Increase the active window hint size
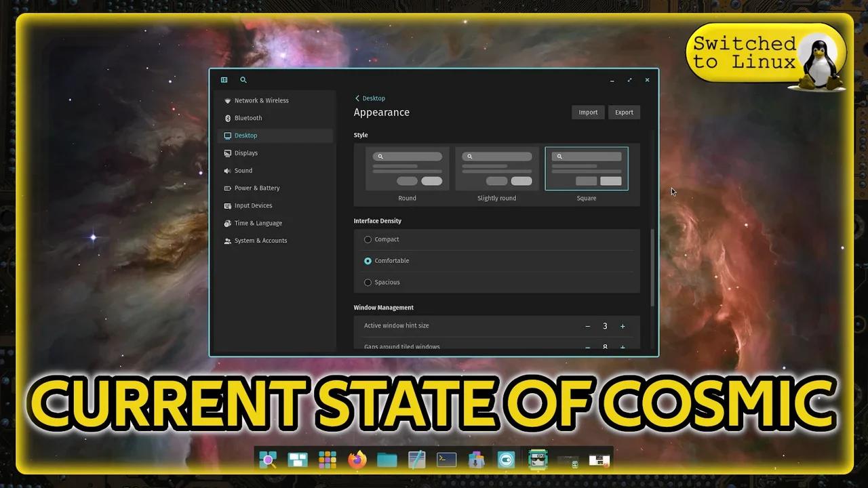The width and height of the screenshot is (868, 488). 623,326
